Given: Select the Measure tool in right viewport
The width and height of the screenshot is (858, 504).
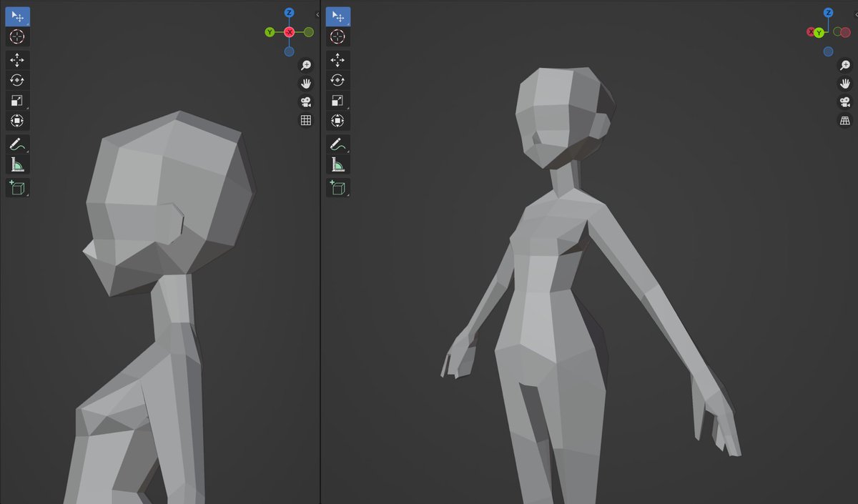Looking at the screenshot, I should click(337, 165).
